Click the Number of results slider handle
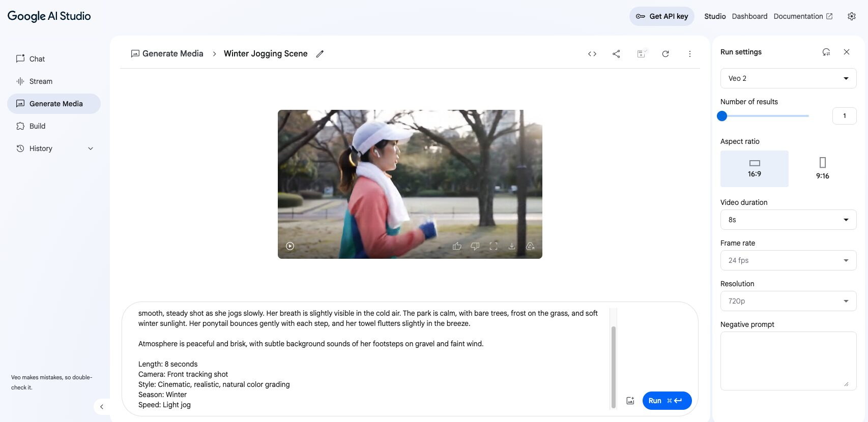This screenshot has height=422, width=868. click(722, 116)
